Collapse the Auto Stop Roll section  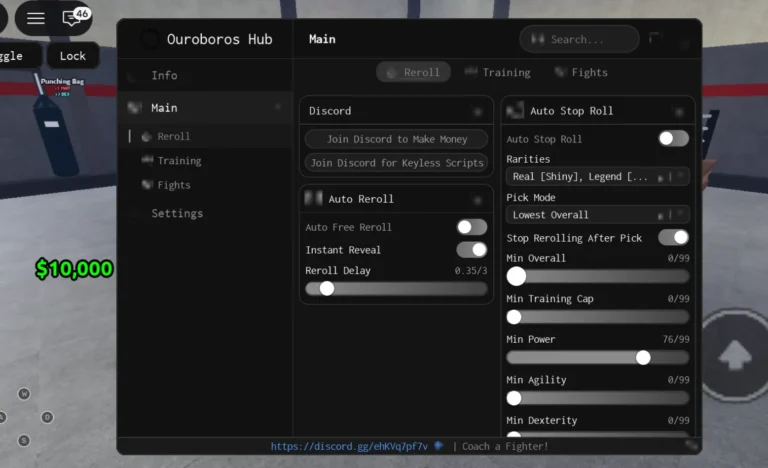pos(679,112)
